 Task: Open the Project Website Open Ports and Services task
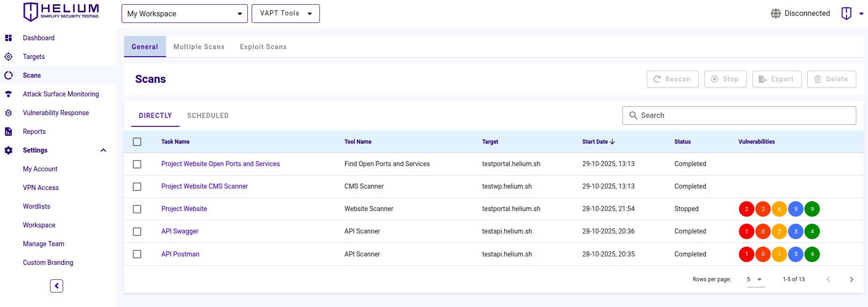pos(220,164)
